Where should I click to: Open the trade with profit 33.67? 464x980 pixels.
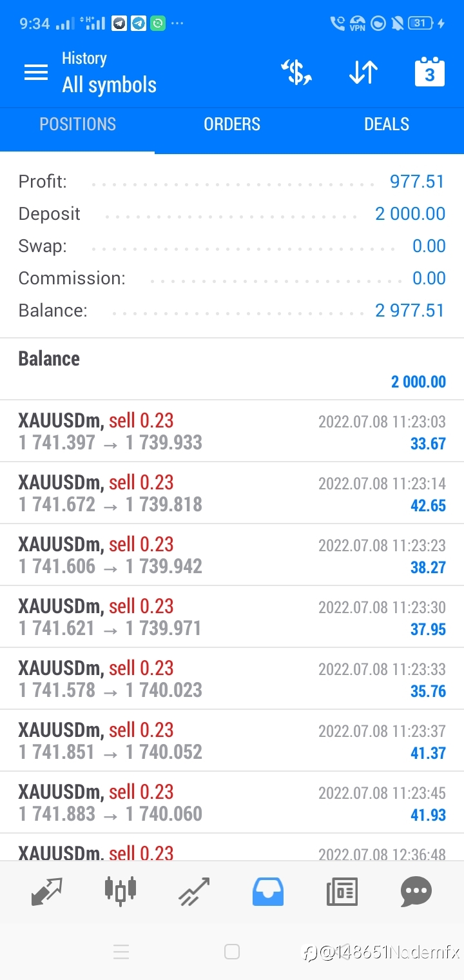coord(232,431)
